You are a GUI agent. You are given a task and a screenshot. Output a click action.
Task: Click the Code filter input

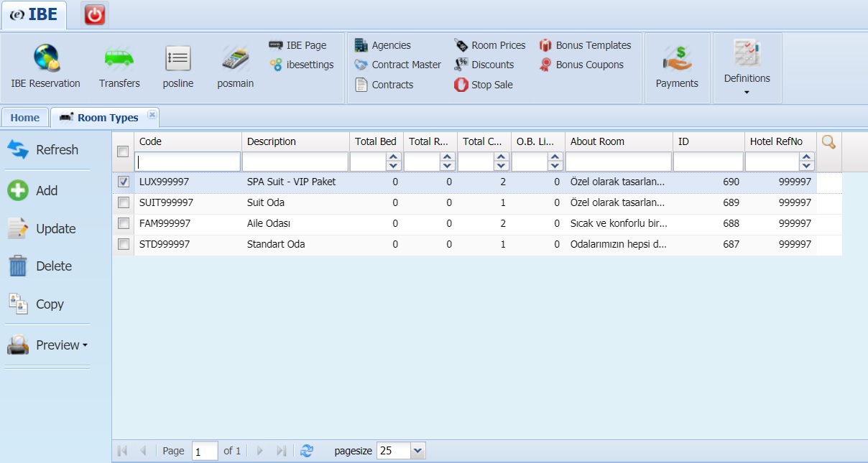click(x=188, y=162)
